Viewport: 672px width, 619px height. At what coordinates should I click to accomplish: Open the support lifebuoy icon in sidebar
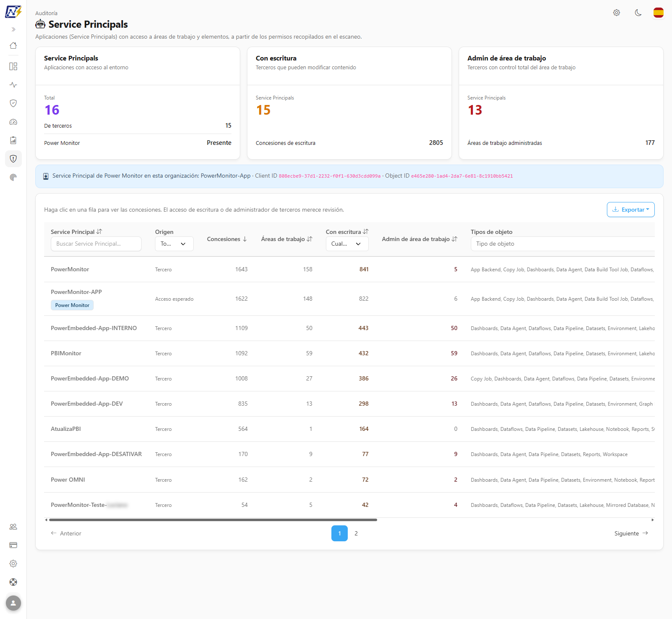(x=13, y=582)
